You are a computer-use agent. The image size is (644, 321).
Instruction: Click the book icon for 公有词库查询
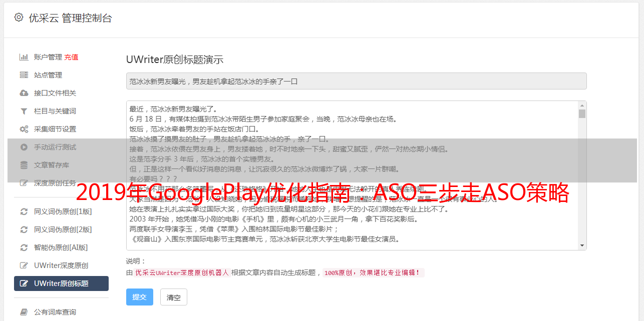(24, 312)
